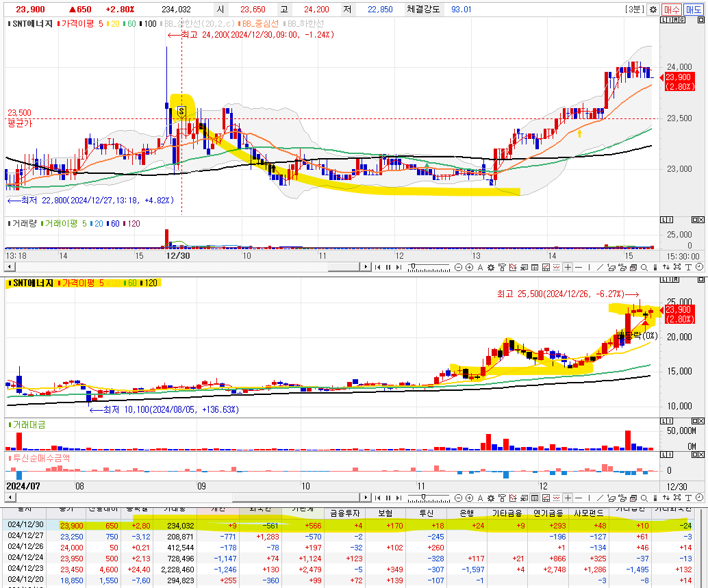The width and height of the screenshot is (708, 588).
Task: Click up-down arrows icon in 3-minute chart toolbar
Action: tap(666, 267)
